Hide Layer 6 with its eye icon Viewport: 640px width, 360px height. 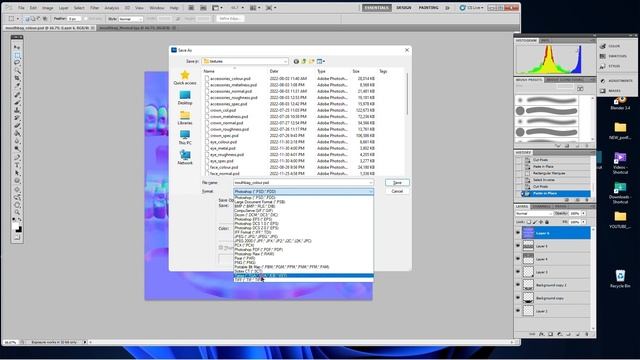pyautogui.click(x=518, y=233)
